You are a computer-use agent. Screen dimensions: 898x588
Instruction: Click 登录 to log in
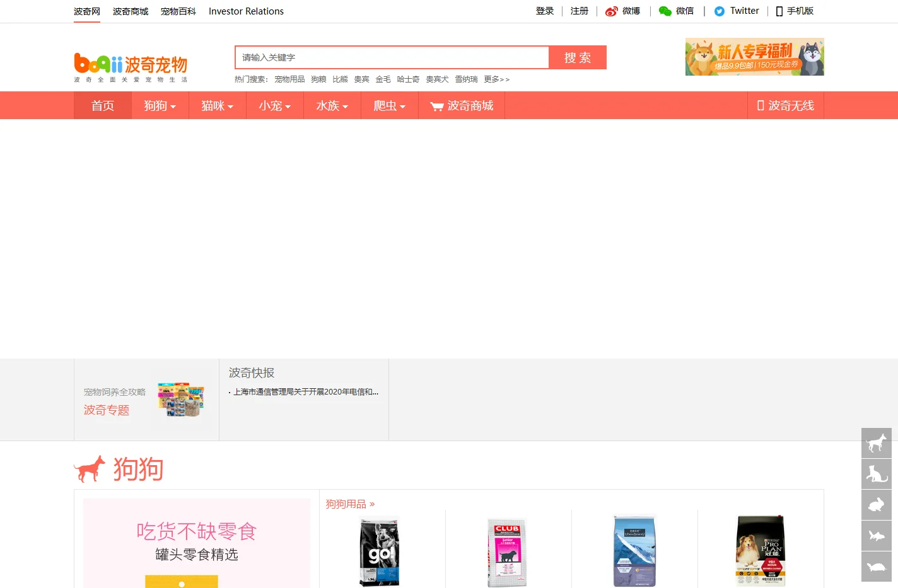(x=545, y=11)
